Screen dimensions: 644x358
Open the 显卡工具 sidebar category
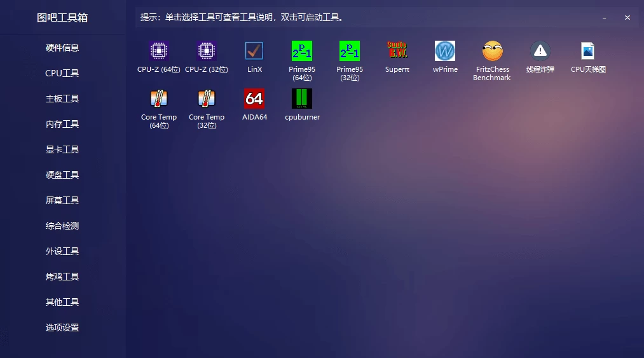point(62,149)
